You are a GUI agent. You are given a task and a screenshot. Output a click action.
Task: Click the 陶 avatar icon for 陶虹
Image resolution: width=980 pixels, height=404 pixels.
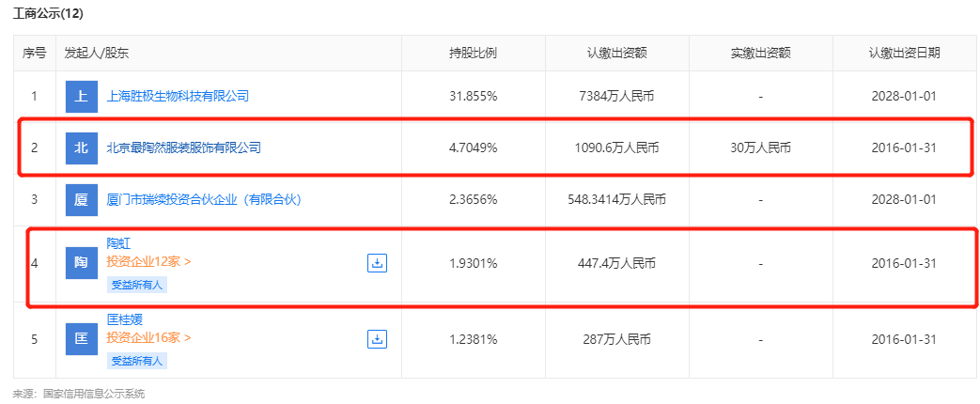tap(82, 263)
